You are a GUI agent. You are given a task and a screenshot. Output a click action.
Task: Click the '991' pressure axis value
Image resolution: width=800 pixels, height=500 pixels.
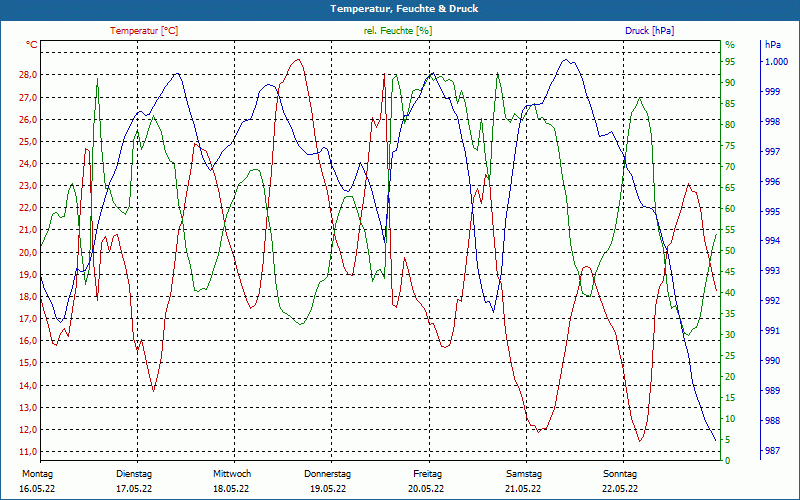click(773, 331)
